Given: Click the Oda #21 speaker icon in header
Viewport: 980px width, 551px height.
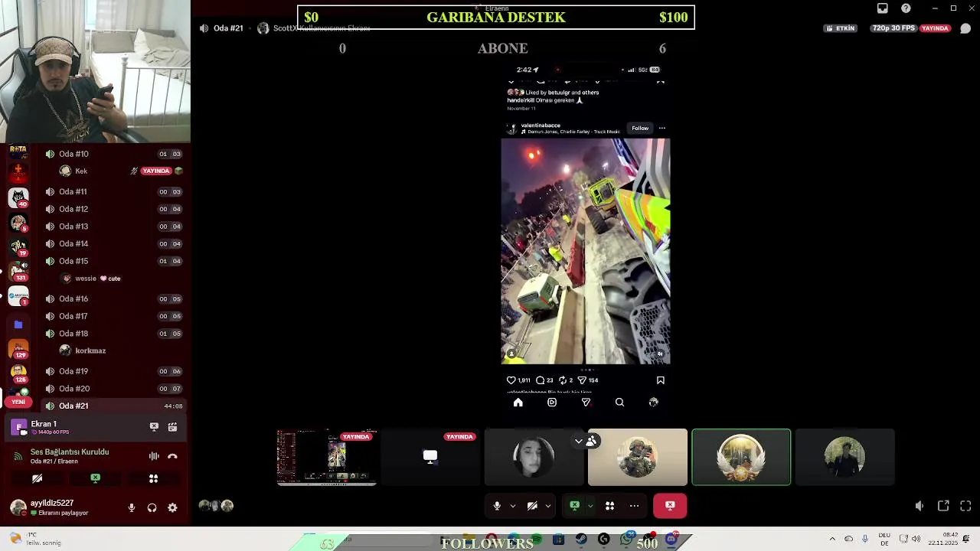Looking at the screenshot, I should [x=204, y=28].
